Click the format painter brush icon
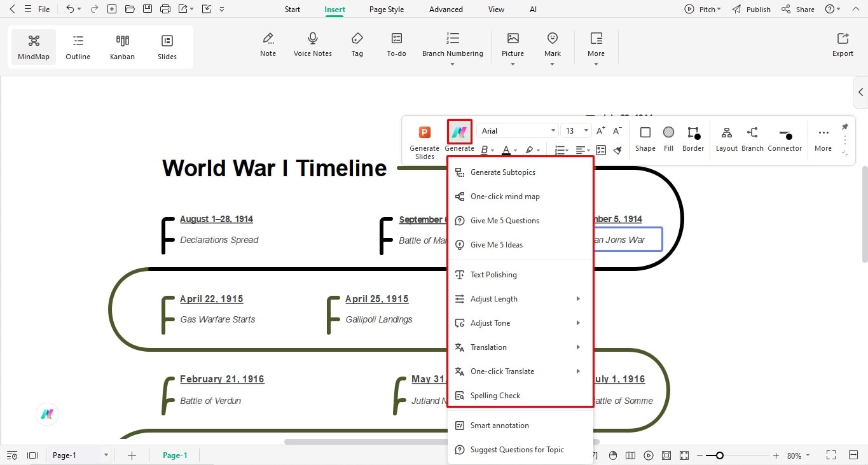Screen dimensions: 868x465 click(x=617, y=150)
